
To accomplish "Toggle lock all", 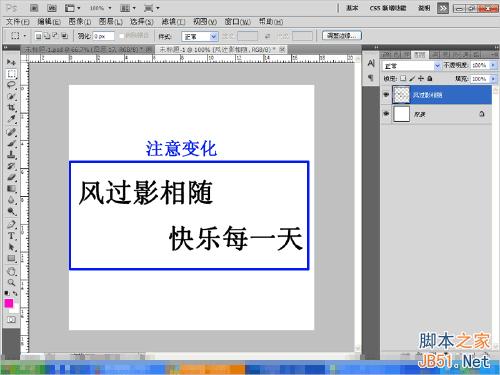I will click(430, 79).
